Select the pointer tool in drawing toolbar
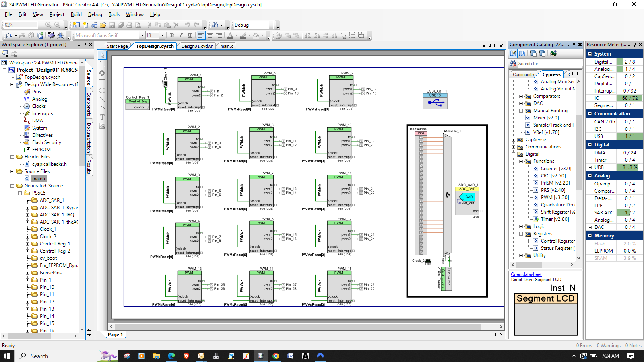644x362 pixels. click(x=102, y=55)
